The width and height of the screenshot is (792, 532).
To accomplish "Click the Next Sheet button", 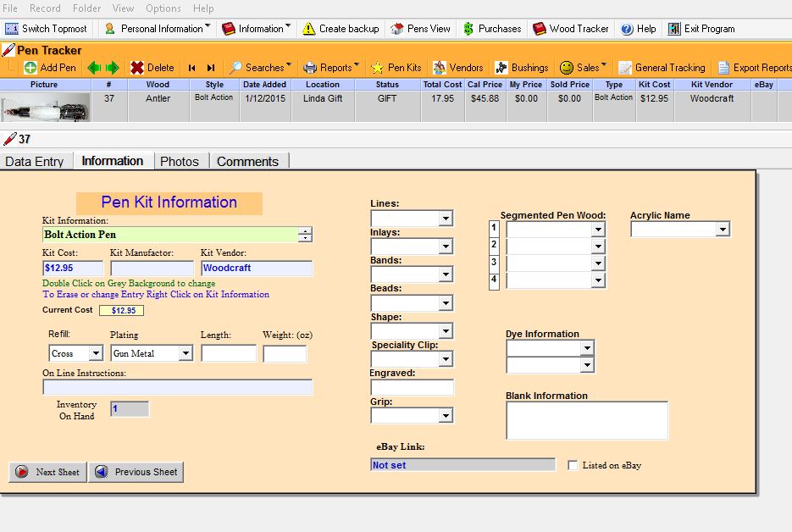I will tap(47, 472).
